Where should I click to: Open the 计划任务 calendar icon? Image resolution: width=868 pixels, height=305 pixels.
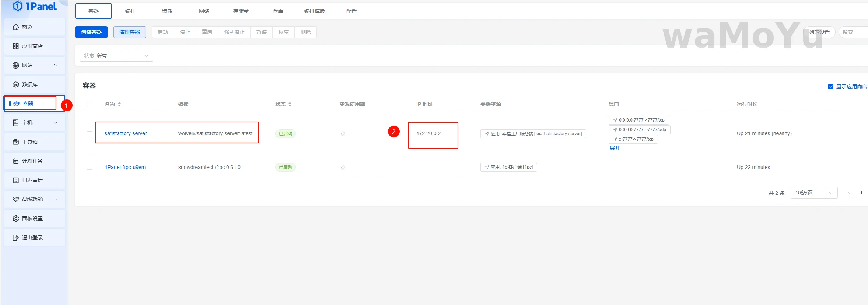(16, 161)
